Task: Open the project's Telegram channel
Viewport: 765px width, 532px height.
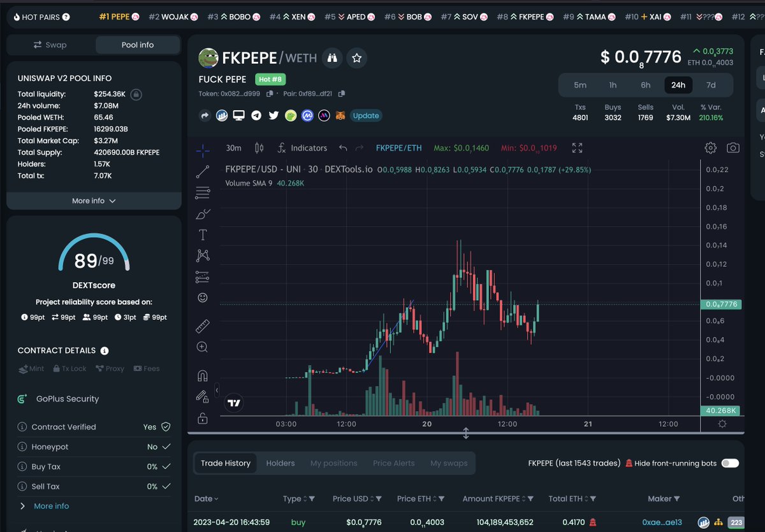Action: pos(257,115)
